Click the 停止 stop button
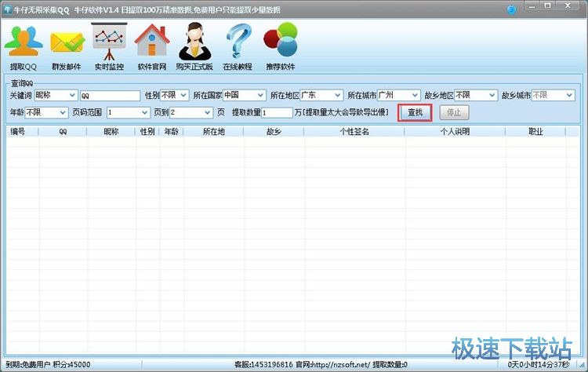This screenshot has height=372, width=588. point(454,112)
